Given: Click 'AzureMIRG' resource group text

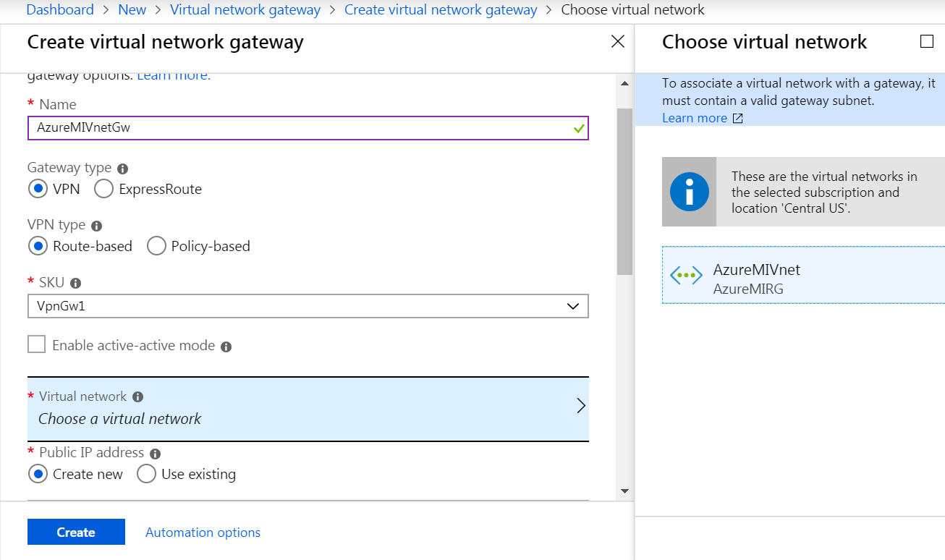Looking at the screenshot, I should point(748,289).
